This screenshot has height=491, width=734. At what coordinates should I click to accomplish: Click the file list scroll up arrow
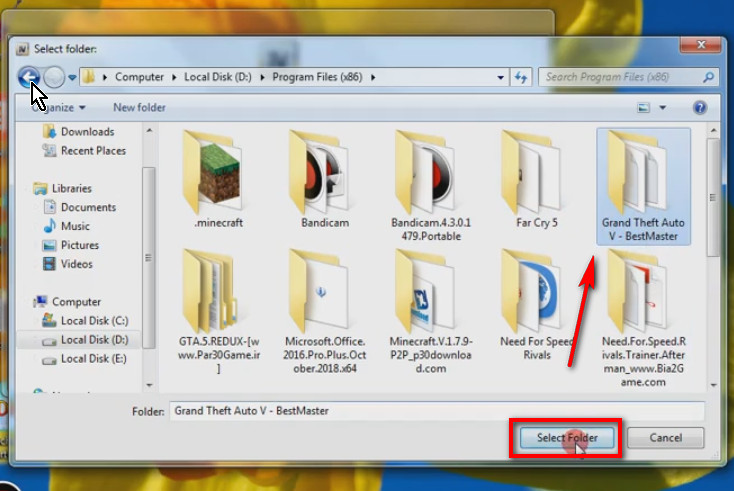tap(713, 131)
